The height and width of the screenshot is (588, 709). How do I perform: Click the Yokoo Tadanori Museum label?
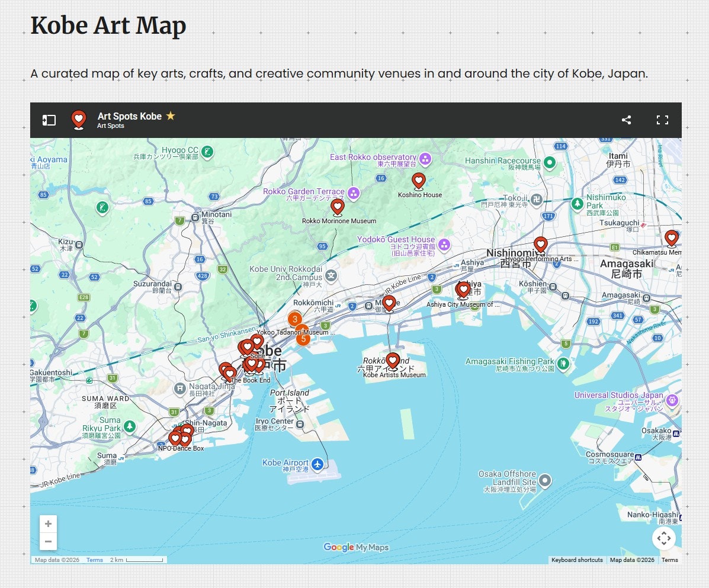pos(296,332)
